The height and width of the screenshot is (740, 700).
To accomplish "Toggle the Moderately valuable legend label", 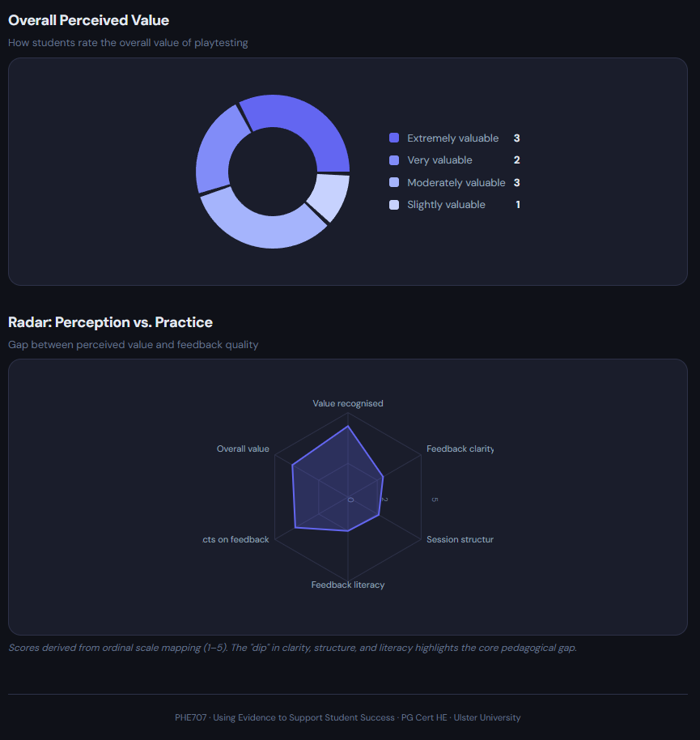I will coord(456,183).
